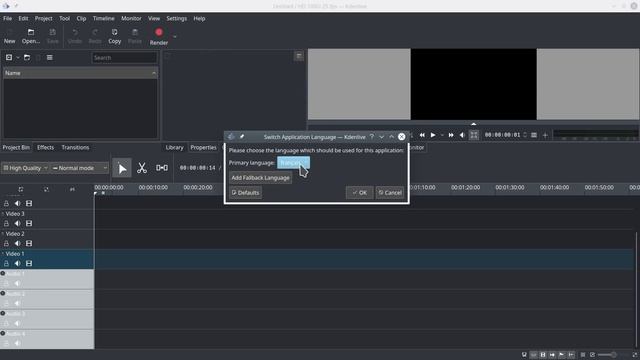
Task: Toggle the monitor zone selection icon
Action: point(474,135)
